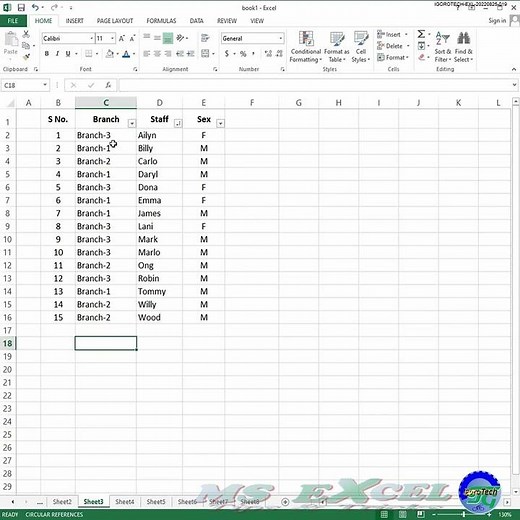Image resolution: width=520 pixels, height=520 pixels.
Task: Toggle Bold formatting
Action: point(47,54)
